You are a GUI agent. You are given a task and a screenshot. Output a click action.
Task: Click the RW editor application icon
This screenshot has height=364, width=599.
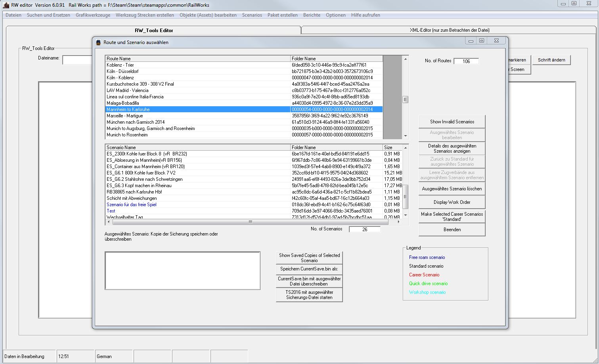(x=6, y=5)
